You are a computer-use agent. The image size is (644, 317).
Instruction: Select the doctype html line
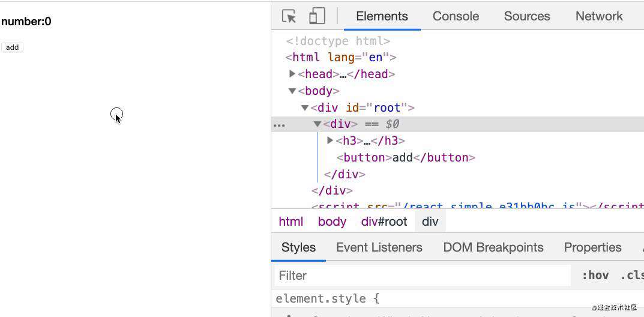pos(338,41)
